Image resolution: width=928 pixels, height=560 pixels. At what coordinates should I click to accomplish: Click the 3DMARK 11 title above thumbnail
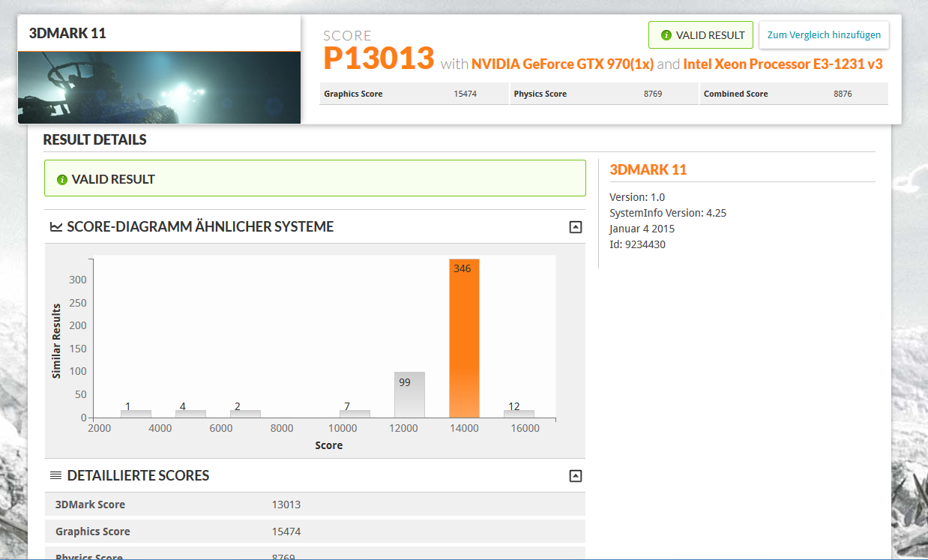click(x=67, y=34)
